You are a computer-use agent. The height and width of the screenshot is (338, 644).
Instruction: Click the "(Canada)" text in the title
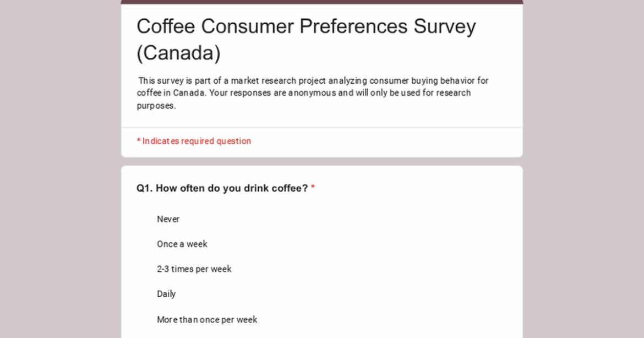pos(180,53)
